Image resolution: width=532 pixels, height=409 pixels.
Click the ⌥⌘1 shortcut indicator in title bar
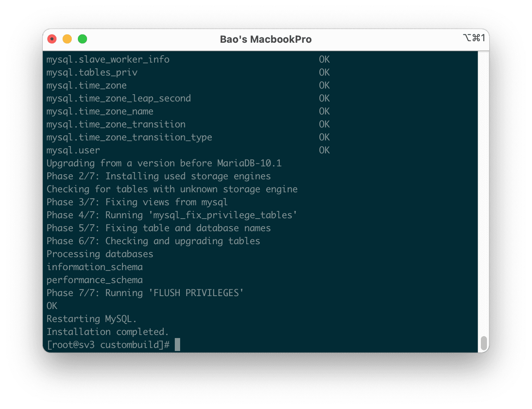[474, 38]
